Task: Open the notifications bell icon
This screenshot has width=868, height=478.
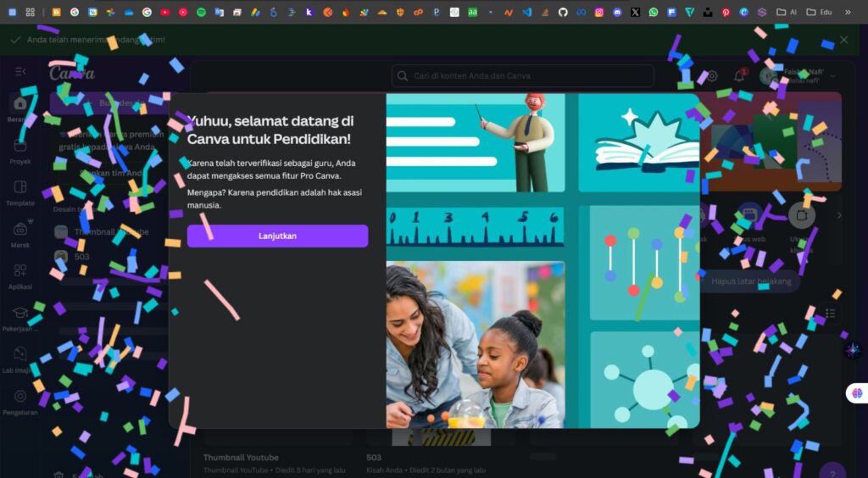Action: tap(739, 75)
